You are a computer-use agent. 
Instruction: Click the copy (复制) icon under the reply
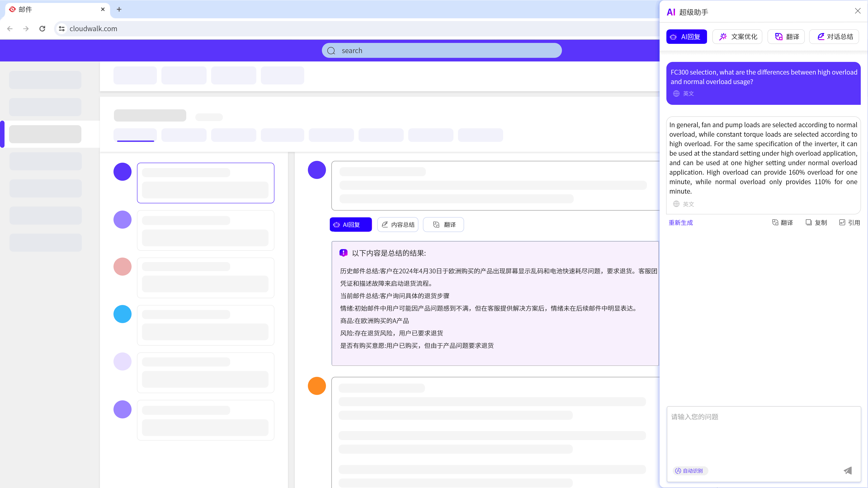tap(809, 222)
